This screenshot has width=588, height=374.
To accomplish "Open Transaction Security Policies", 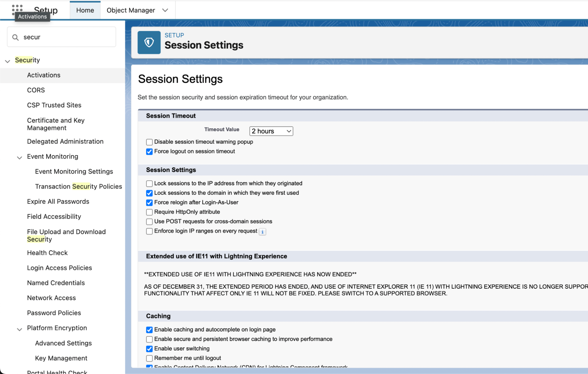I will 78,187.
